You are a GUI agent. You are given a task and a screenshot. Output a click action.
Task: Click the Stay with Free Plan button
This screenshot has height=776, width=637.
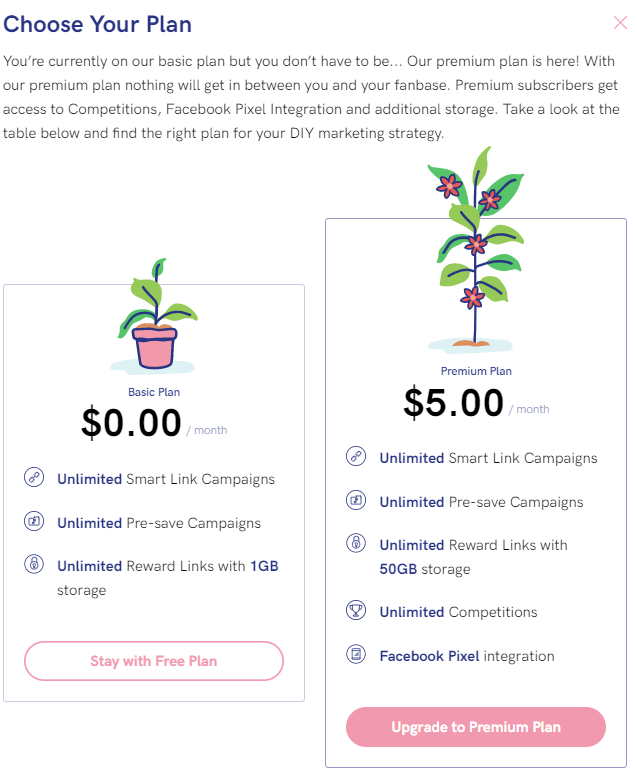coord(154,661)
